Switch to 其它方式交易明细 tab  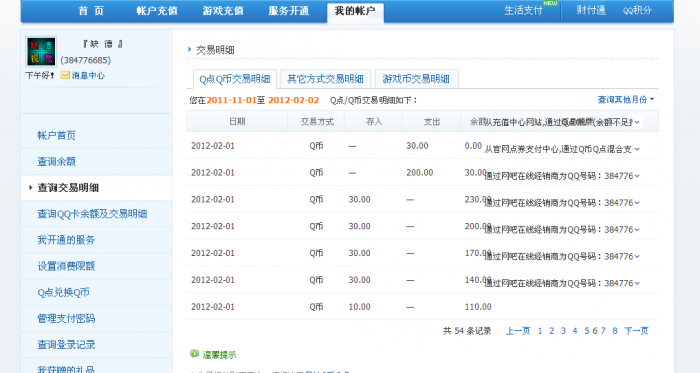325,79
